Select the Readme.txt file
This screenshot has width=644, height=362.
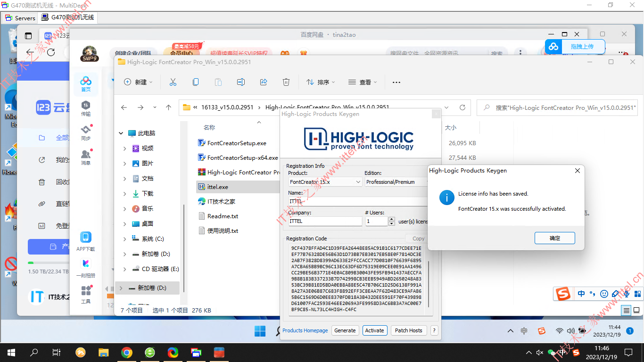click(x=218, y=216)
